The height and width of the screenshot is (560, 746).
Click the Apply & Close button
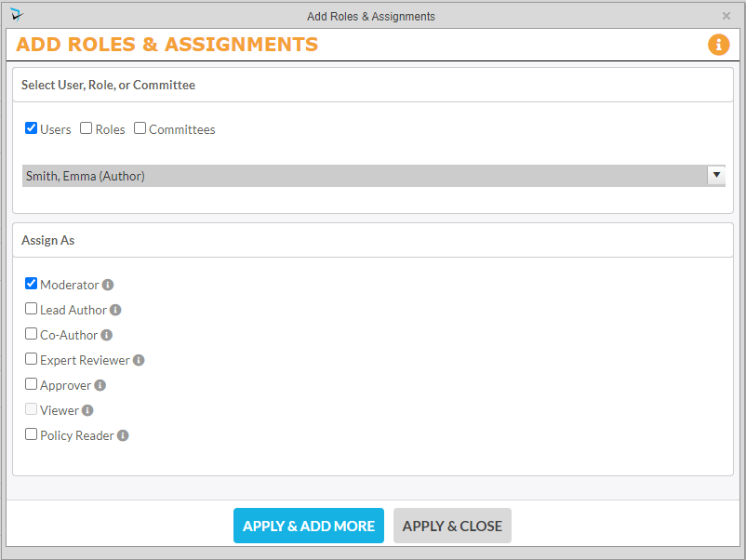click(452, 526)
